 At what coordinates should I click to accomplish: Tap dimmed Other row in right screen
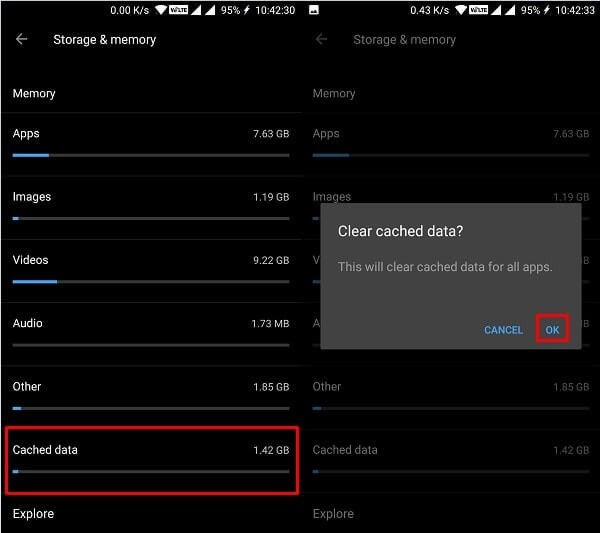click(451, 397)
